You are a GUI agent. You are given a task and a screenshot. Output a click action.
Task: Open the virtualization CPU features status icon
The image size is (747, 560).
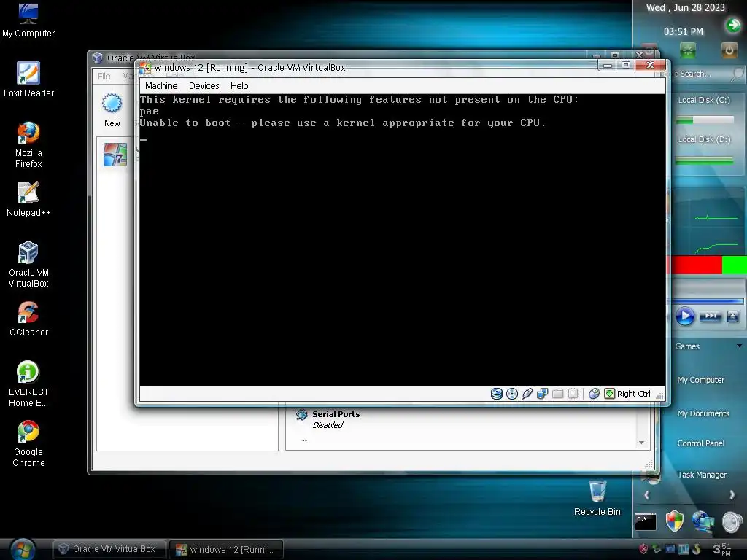[573, 393]
